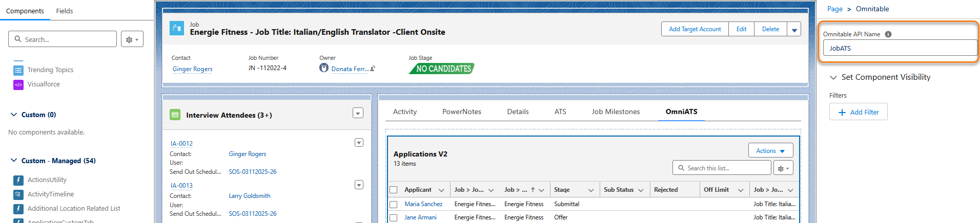980x223 pixels.
Task: Click the SOS-03112025-26 link under IA-0012
Action: [x=253, y=172]
